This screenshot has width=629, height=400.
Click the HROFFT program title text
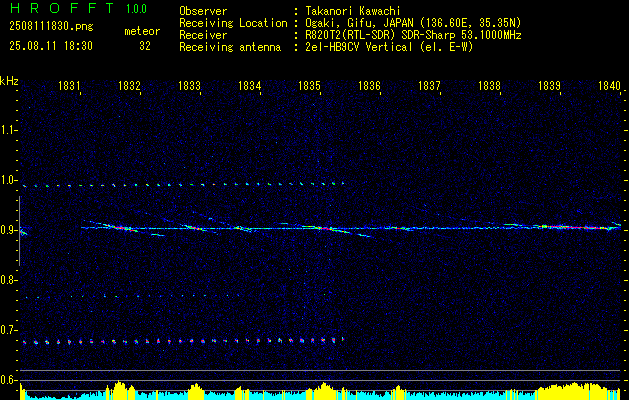pos(62,8)
